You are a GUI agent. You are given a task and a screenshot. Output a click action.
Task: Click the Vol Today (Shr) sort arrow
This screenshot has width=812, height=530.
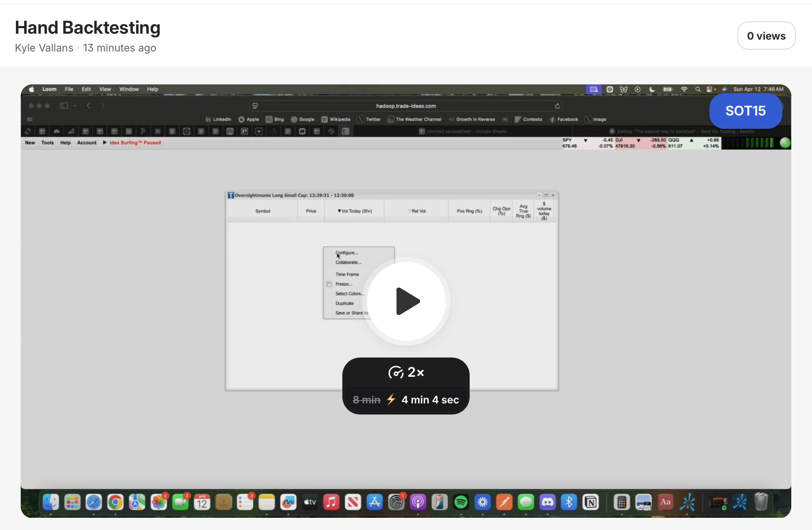click(x=339, y=211)
